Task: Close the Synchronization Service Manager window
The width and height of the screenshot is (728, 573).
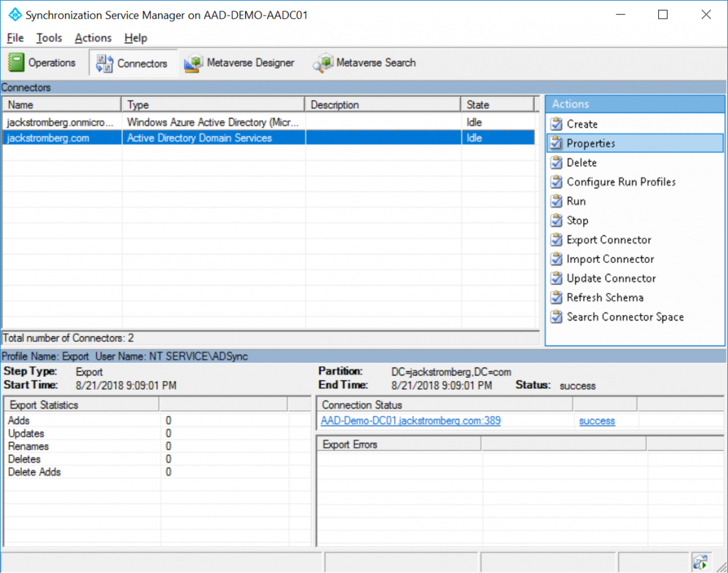Action: click(706, 15)
